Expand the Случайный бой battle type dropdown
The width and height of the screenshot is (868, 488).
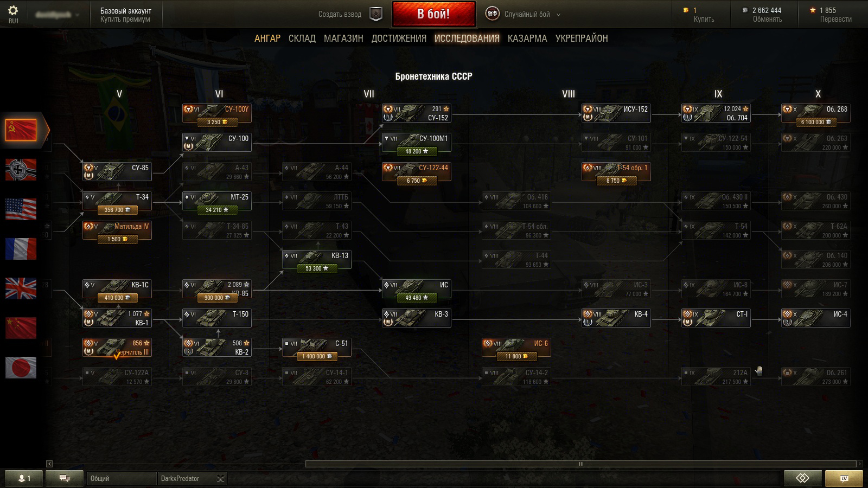559,15
